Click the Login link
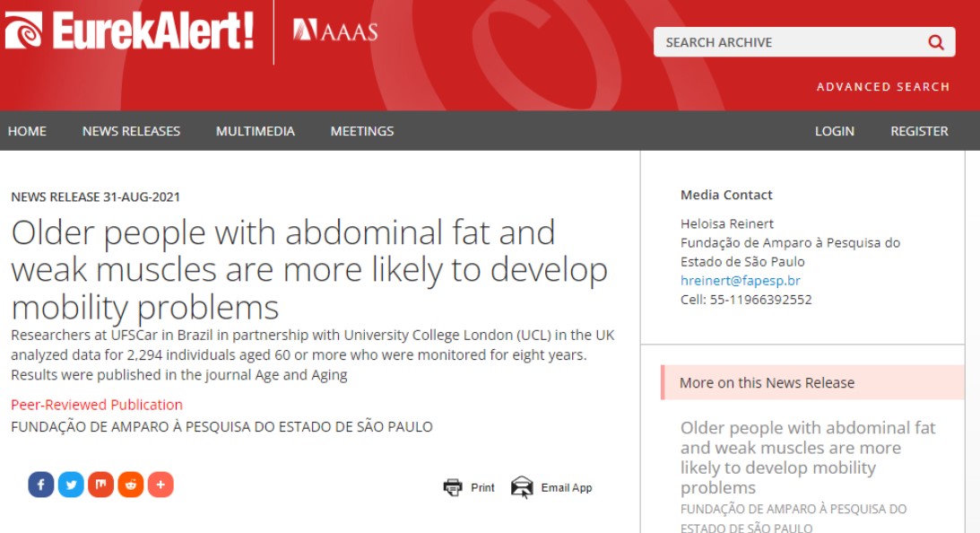This screenshot has height=533, width=980. (x=834, y=131)
